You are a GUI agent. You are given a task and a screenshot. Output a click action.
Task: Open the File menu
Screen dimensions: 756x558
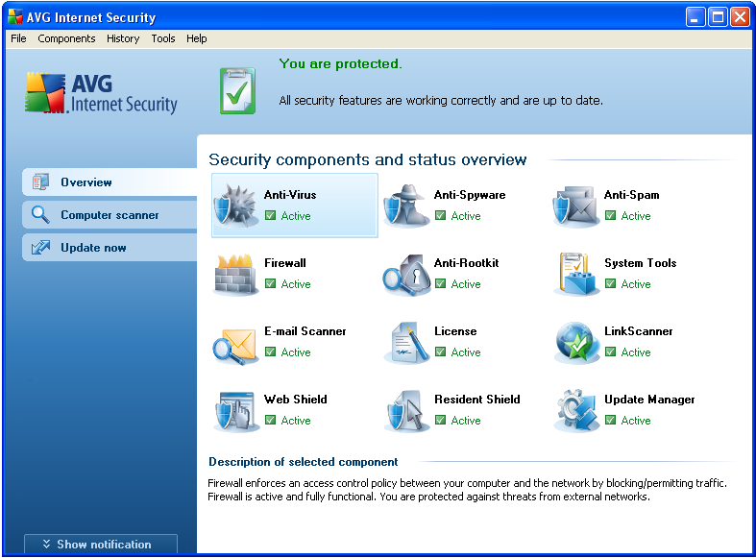[18, 38]
